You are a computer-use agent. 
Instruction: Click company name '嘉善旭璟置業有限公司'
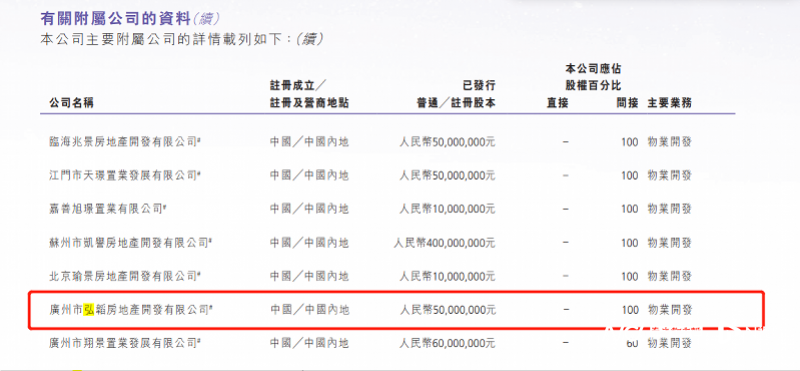pos(106,209)
